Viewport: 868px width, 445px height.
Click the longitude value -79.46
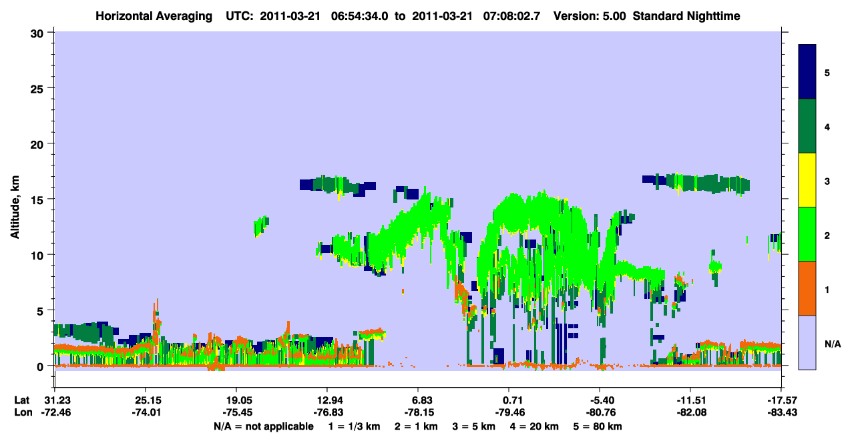coord(509,413)
